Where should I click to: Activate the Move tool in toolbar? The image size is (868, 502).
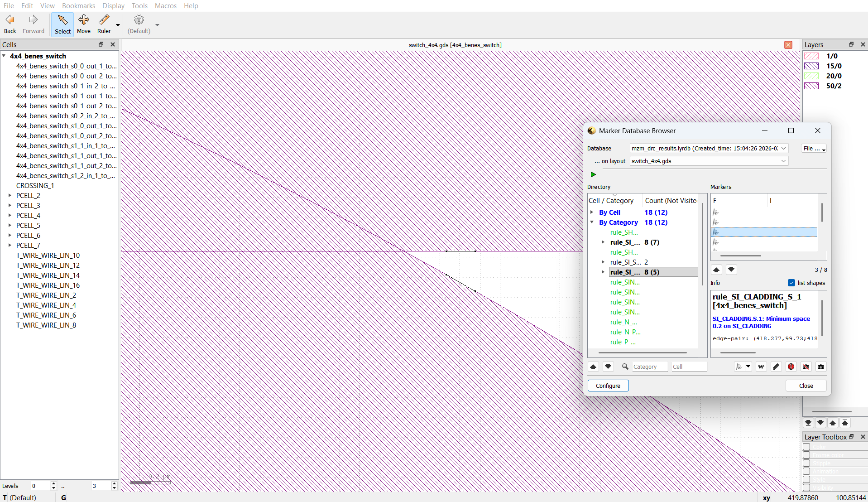[x=83, y=24]
